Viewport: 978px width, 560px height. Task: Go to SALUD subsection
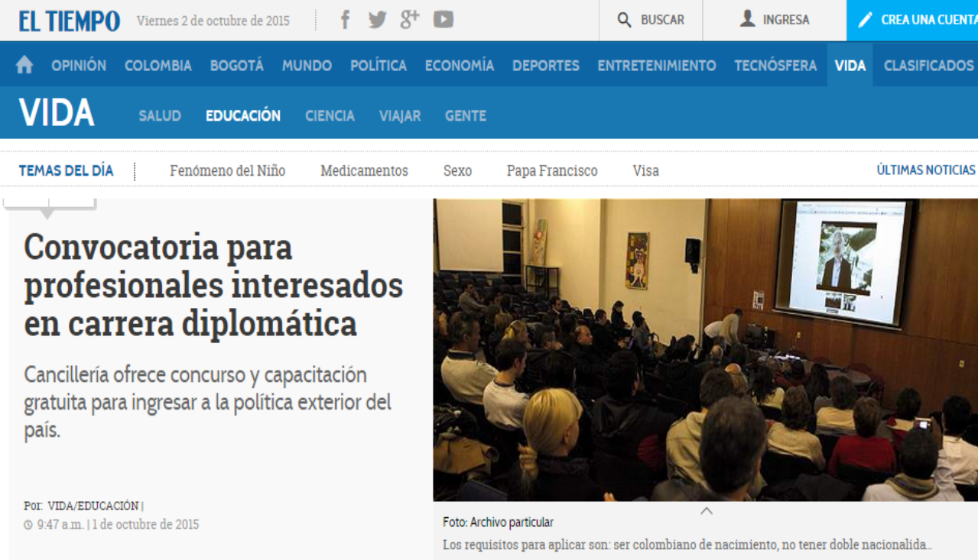click(x=160, y=116)
